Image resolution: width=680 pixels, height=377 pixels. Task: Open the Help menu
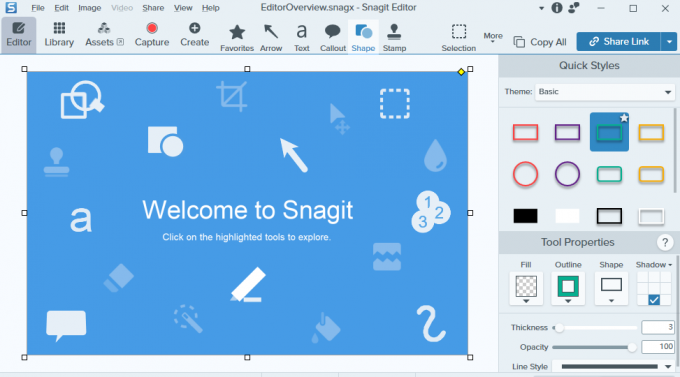[210, 8]
